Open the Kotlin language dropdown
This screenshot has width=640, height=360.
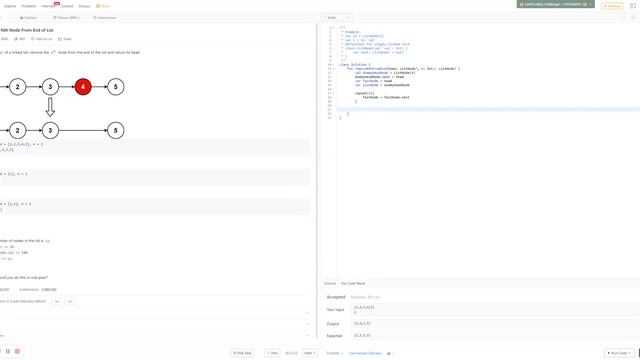click(337, 18)
